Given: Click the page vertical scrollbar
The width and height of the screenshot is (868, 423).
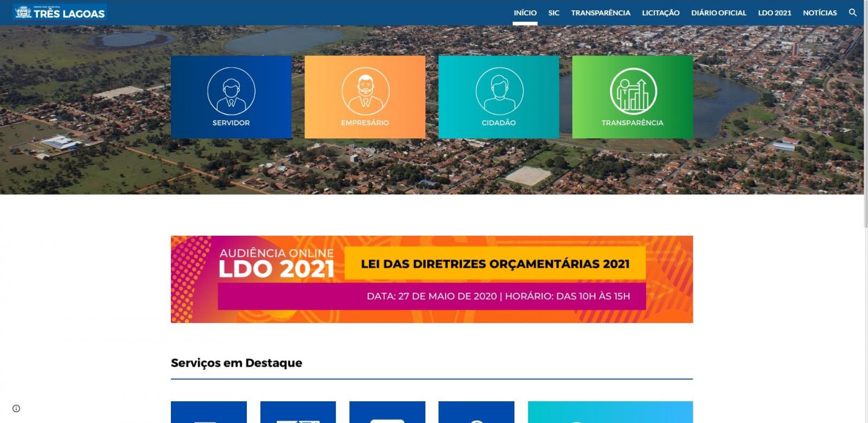Looking at the screenshot, I should (866, 114).
